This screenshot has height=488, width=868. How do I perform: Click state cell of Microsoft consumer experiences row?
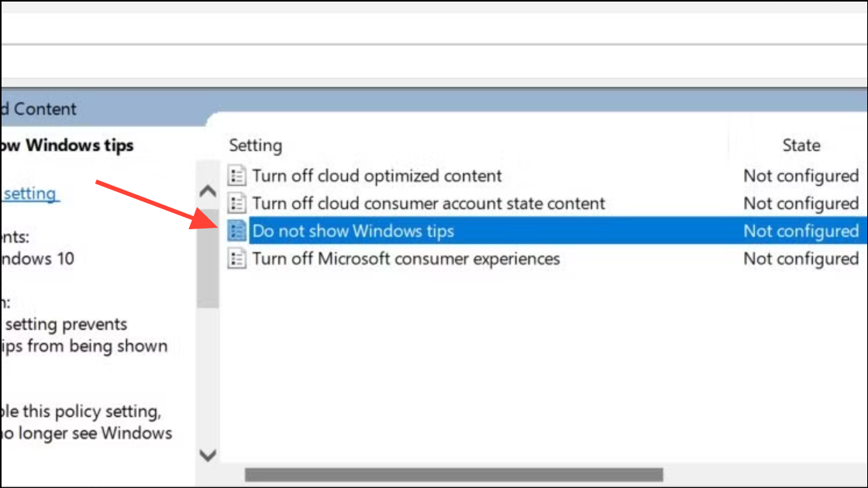tap(801, 259)
